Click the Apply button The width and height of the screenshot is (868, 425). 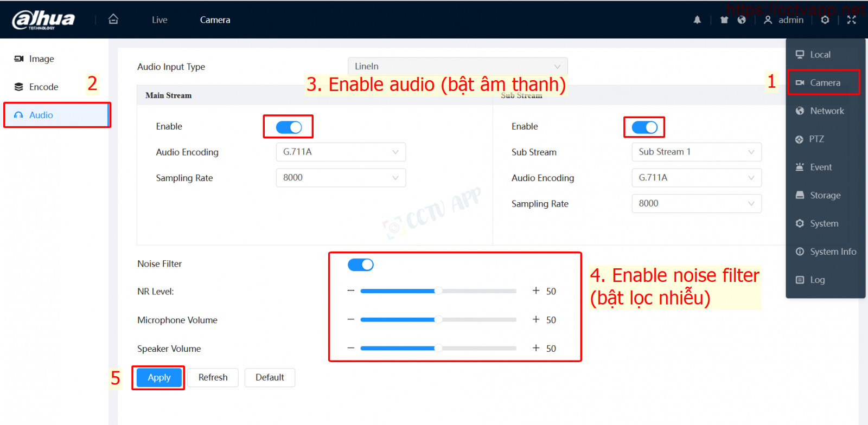(159, 377)
